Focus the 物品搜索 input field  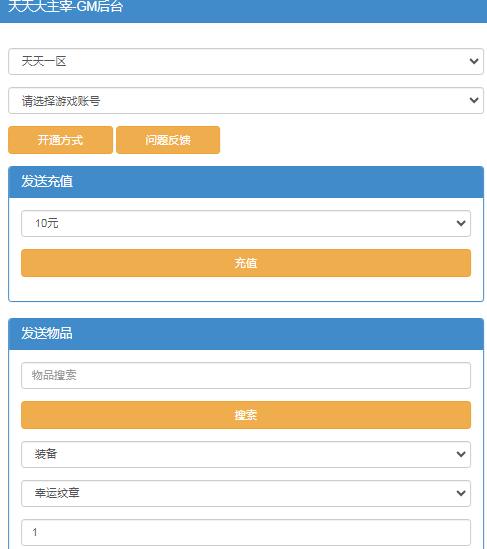point(246,375)
